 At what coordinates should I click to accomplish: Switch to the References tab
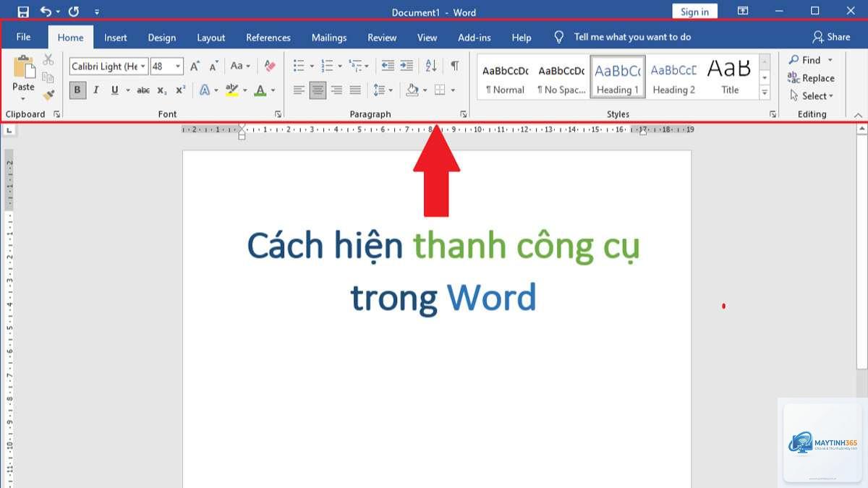point(268,38)
